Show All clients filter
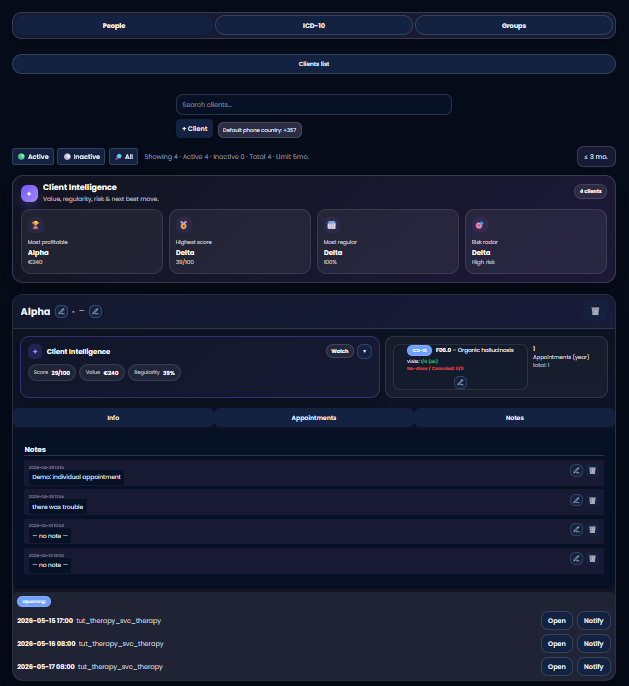Viewport: 629px width, 686px height. click(x=124, y=157)
